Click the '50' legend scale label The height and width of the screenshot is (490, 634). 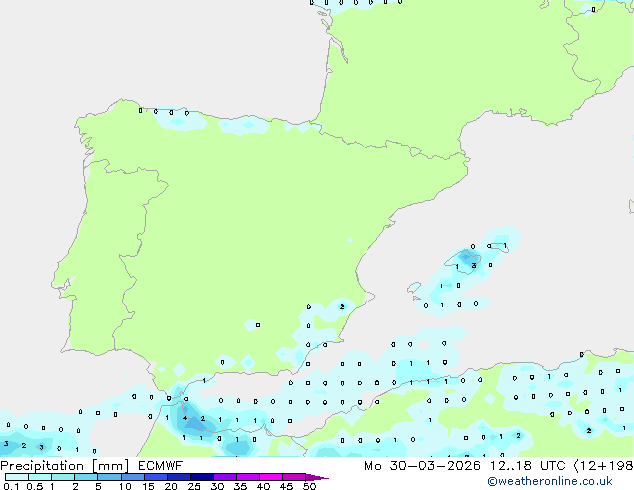point(310,486)
